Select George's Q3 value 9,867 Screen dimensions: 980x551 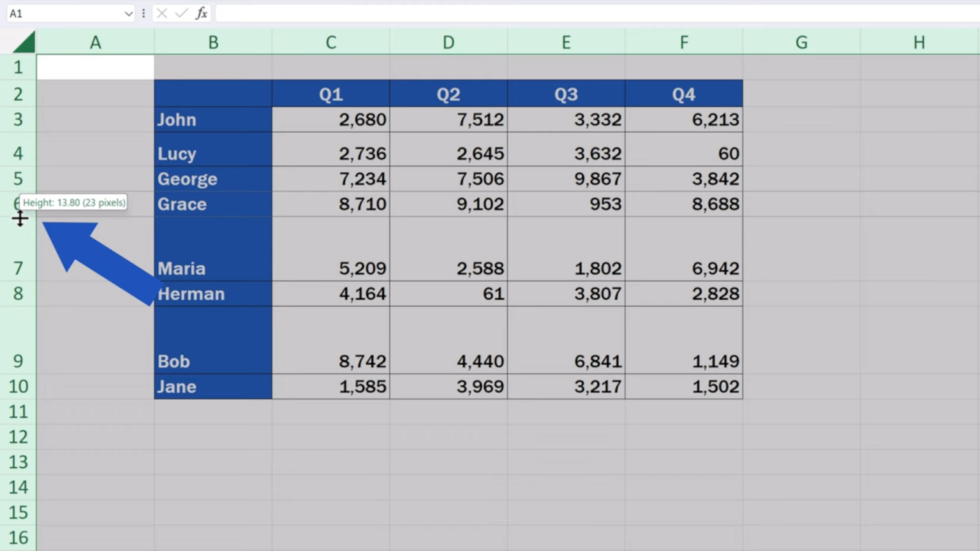click(566, 179)
